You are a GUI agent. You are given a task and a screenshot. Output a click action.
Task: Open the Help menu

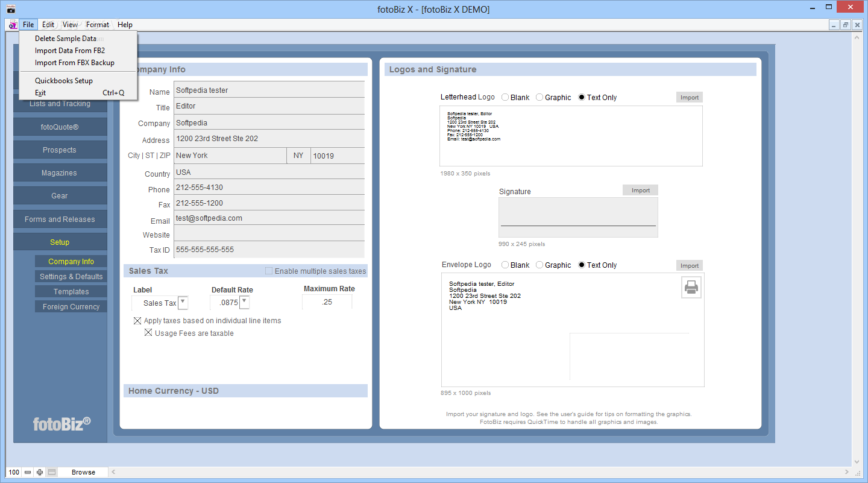[125, 25]
